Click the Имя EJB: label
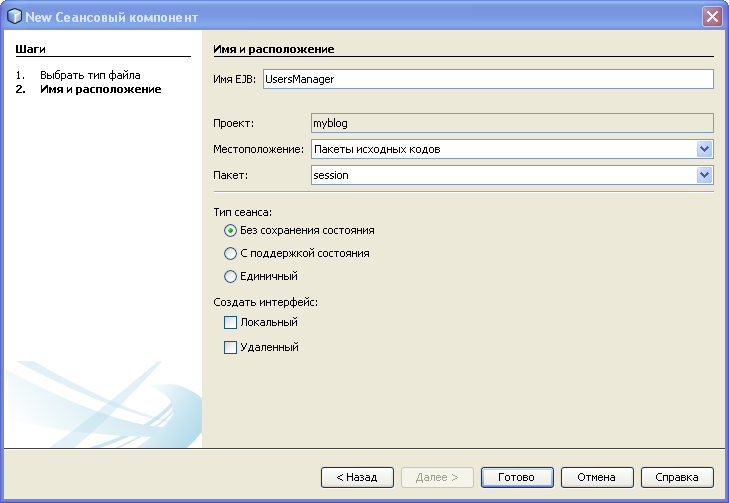The height and width of the screenshot is (503, 729). 234,79
